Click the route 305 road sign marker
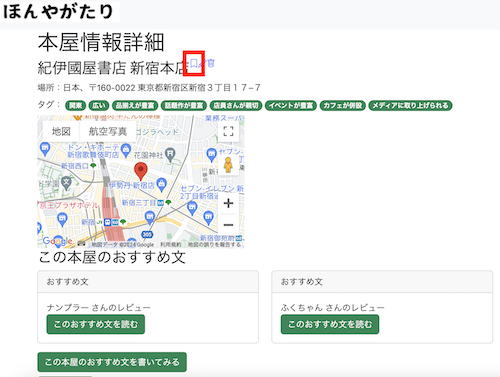Image resolution: width=500 pixels, height=377 pixels. tap(147, 234)
